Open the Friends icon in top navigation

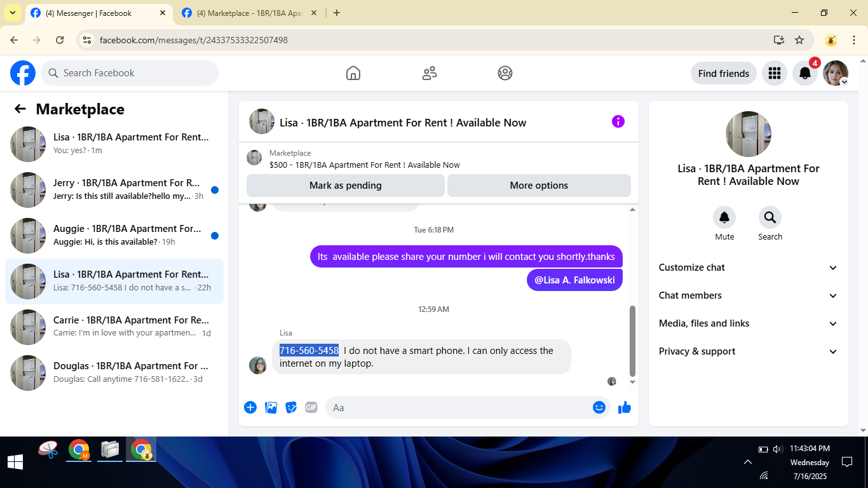(x=430, y=73)
